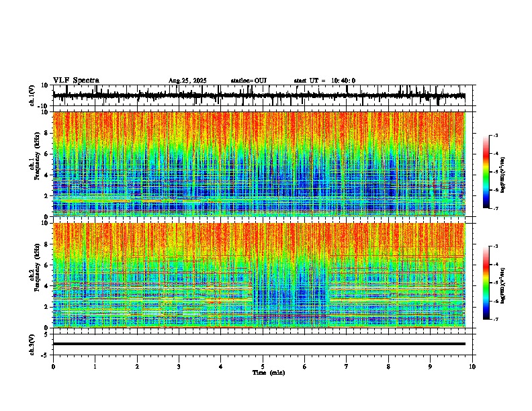Click the time axis tick label 10
The width and height of the screenshot is (532, 411).
click(472, 367)
